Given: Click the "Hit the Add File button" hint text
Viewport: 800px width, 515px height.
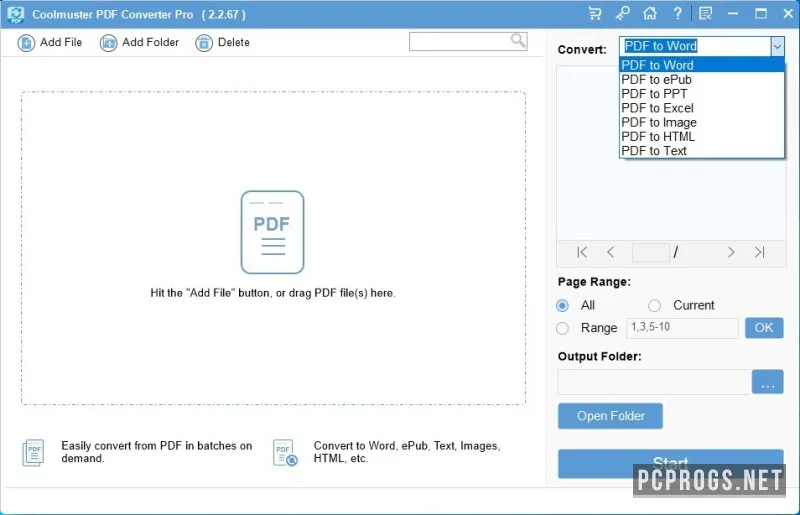Looking at the screenshot, I should tap(273, 293).
